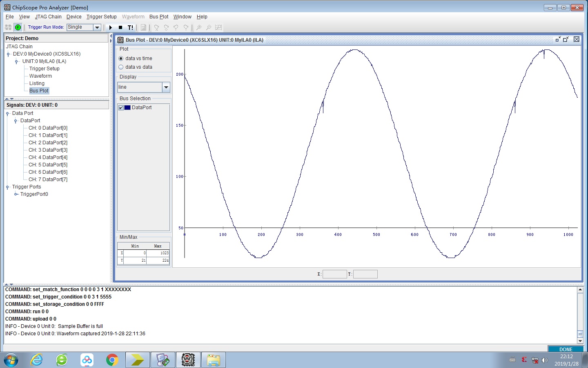588x368 pixels.
Task: Select the Trigger Immediate T! icon
Action: [131, 27]
